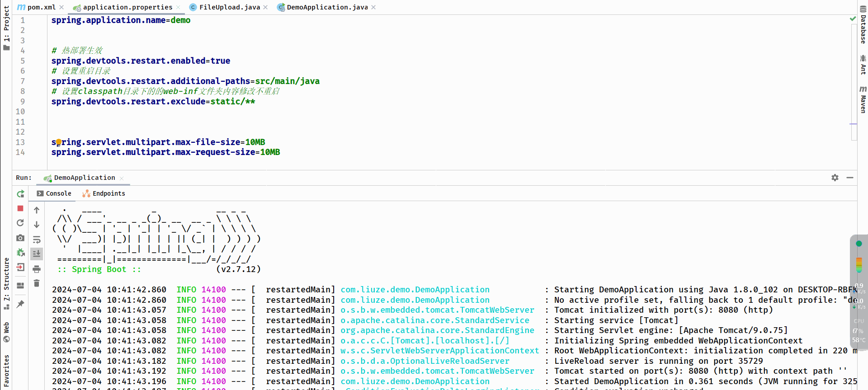Image resolution: width=868 pixels, height=390 pixels.
Task: Click 'Tomcat initialized with port(s): 8080 (http)' log message
Action: (x=664, y=310)
